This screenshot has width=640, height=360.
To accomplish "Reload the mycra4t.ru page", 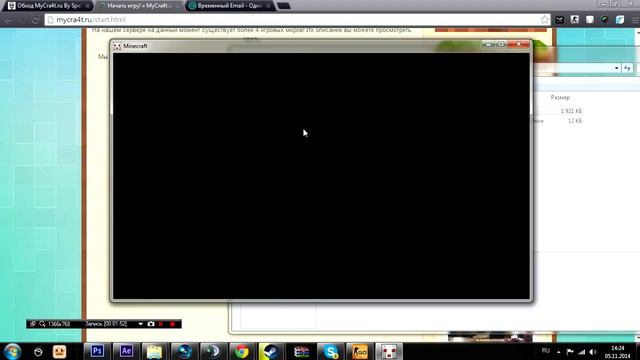I will click(x=36, y=20).
